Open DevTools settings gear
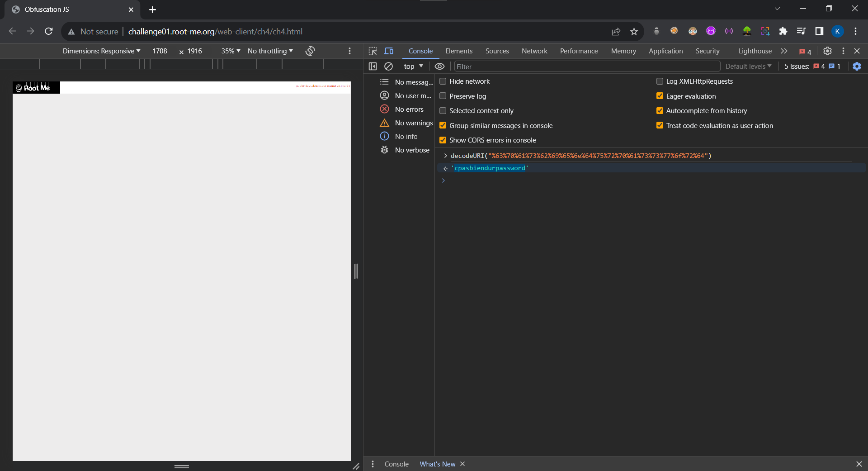 [x=827, y=51]
